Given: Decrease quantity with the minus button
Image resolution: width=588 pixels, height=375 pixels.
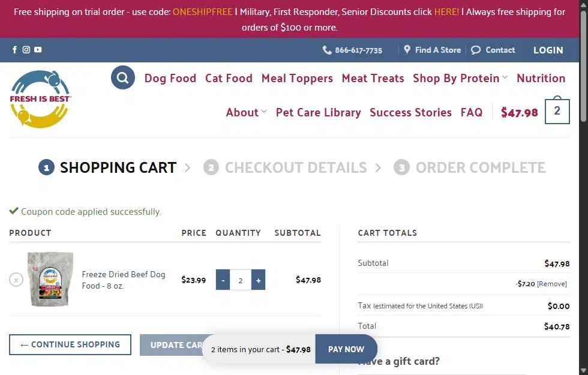Looking at the screenshot, I should 223,280.
